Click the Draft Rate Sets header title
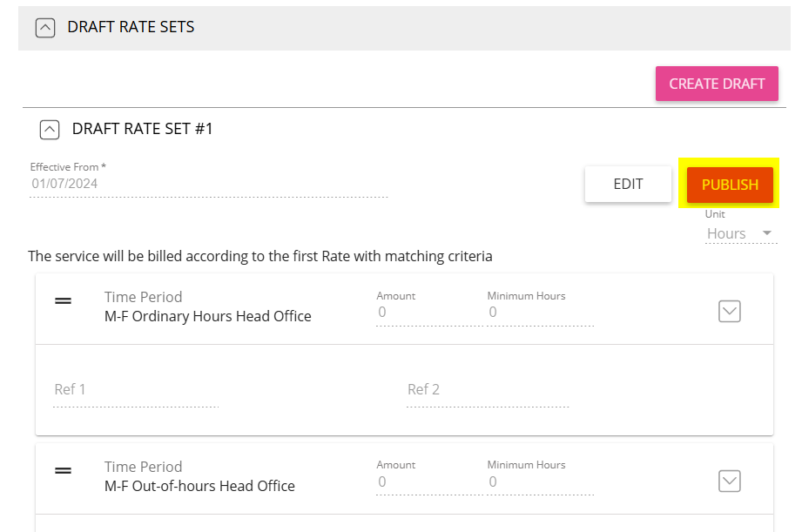Viewport: 802px width, 532px height. click(131, 27)
